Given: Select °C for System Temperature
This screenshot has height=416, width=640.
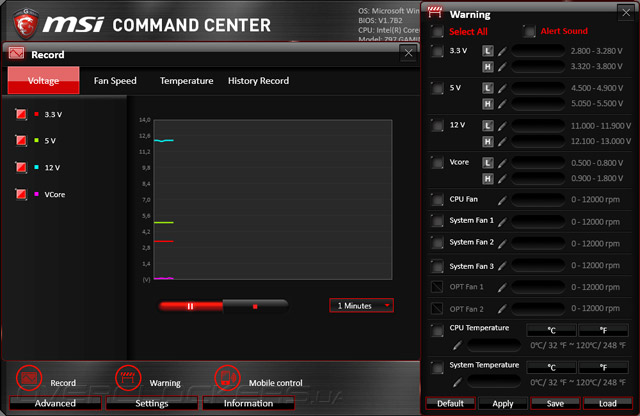Looking at the screenshot, I should (x=551, y=367).
